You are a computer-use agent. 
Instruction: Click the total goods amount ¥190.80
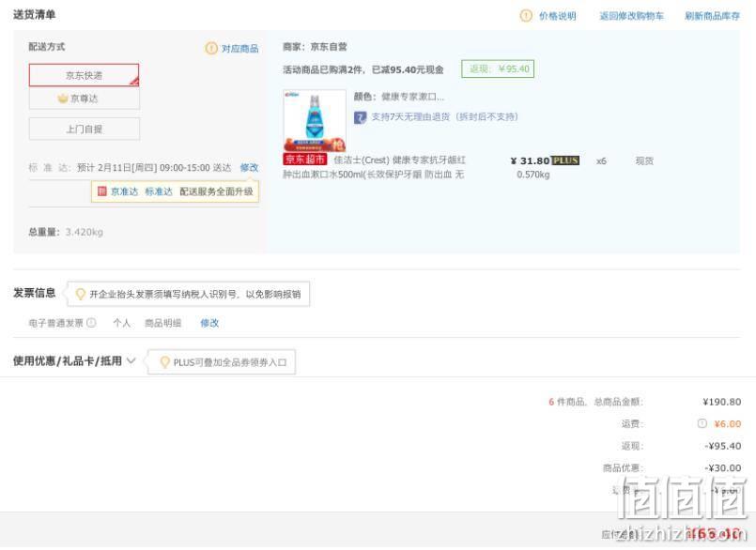coord(722,402)
